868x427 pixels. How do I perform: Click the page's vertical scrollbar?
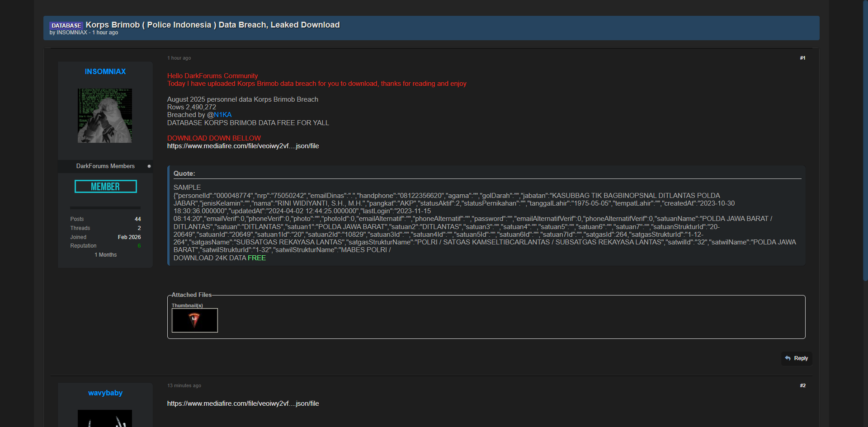[x=865, y=136]
